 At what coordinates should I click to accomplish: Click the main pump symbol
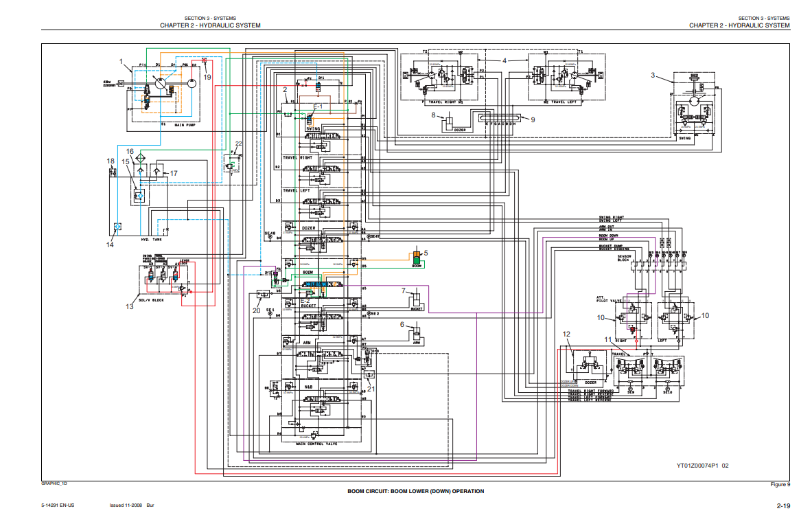coord(159,84)
